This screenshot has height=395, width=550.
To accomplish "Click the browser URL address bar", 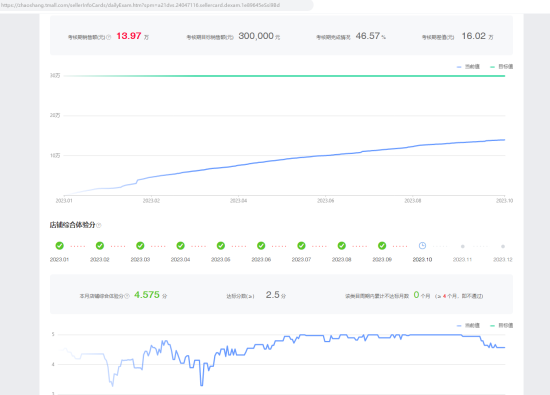I will click(x=156, y=5).
